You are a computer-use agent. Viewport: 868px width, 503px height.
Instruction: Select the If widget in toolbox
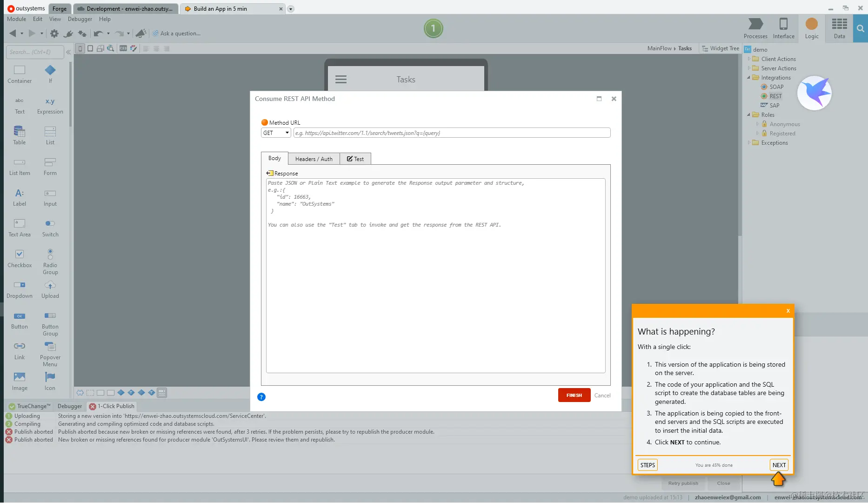click(50, 74)
